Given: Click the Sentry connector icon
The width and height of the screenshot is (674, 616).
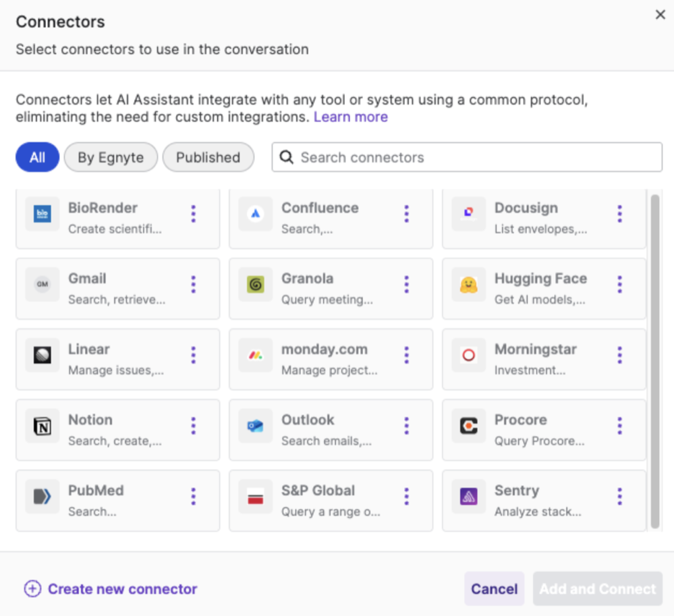Looking at the screenshot, I should (x=468, y=497).
